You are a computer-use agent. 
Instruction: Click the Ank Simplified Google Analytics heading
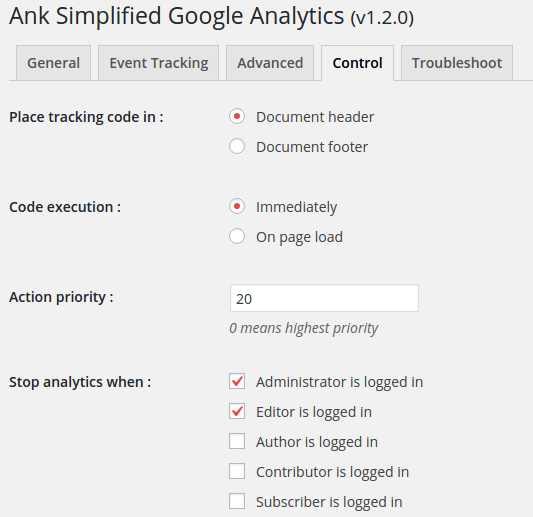(211, 16)
